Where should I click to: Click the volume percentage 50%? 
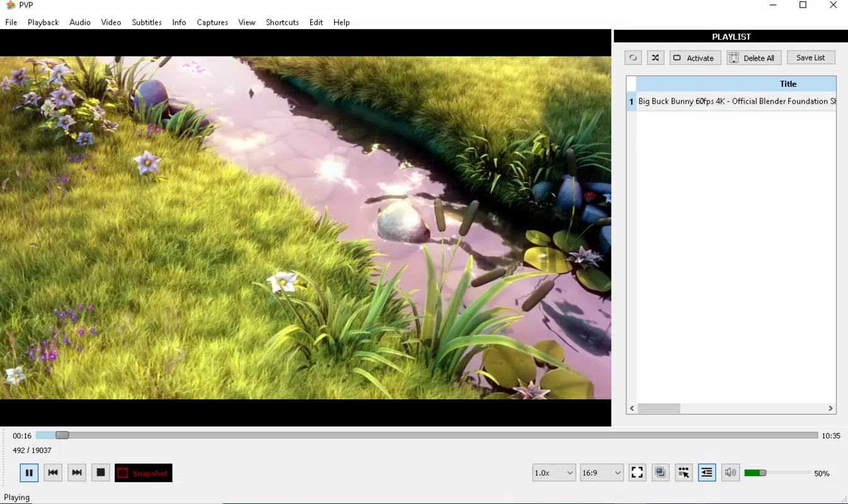[822, 473]
